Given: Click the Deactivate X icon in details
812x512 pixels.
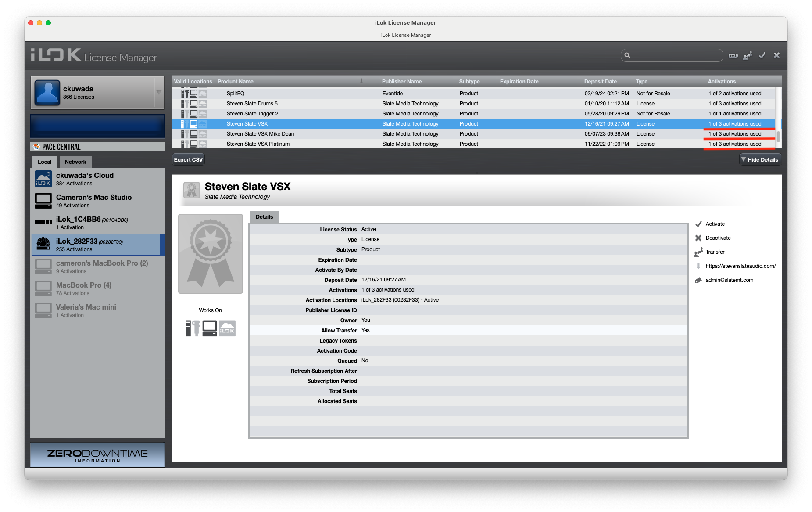Looking at the screenshot, I should (698, 238).
